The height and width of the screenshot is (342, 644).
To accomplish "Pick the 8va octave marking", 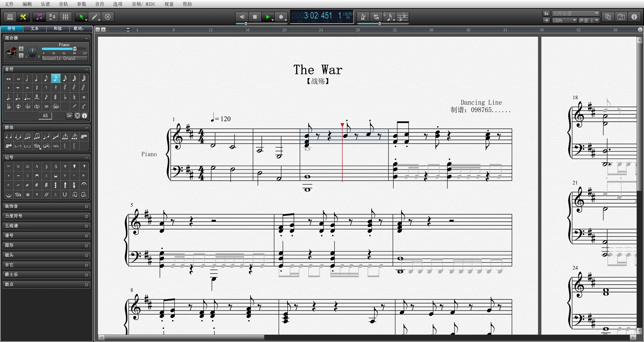I will tap(84, 136).
